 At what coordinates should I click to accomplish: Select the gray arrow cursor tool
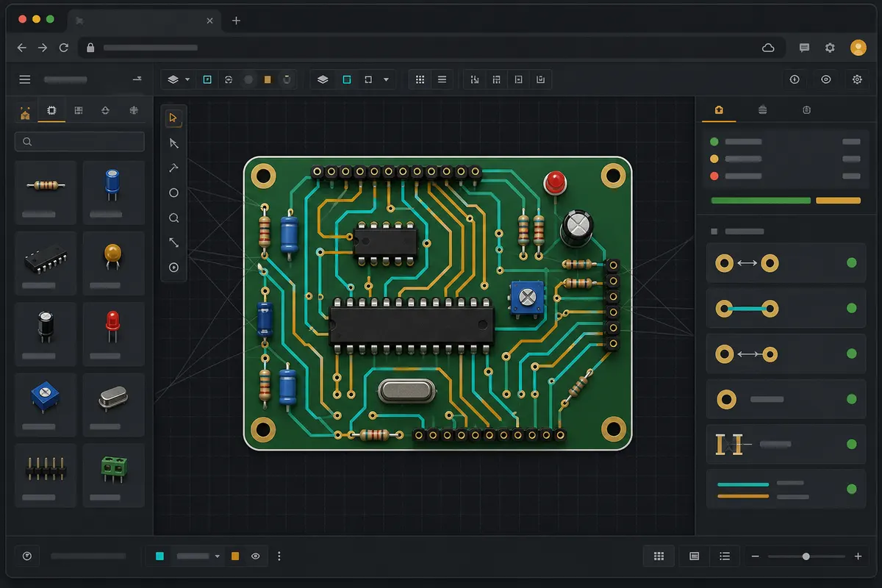click(x=173, y=143)
